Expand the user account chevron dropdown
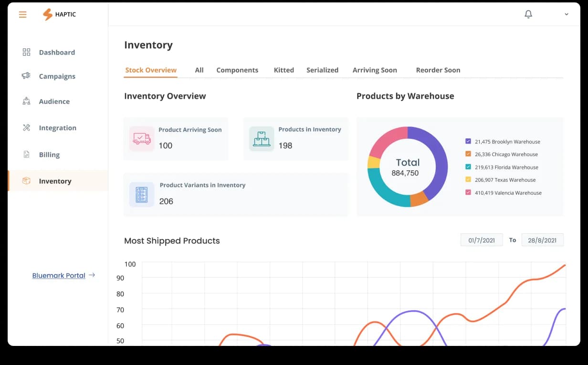 (567, 14)
